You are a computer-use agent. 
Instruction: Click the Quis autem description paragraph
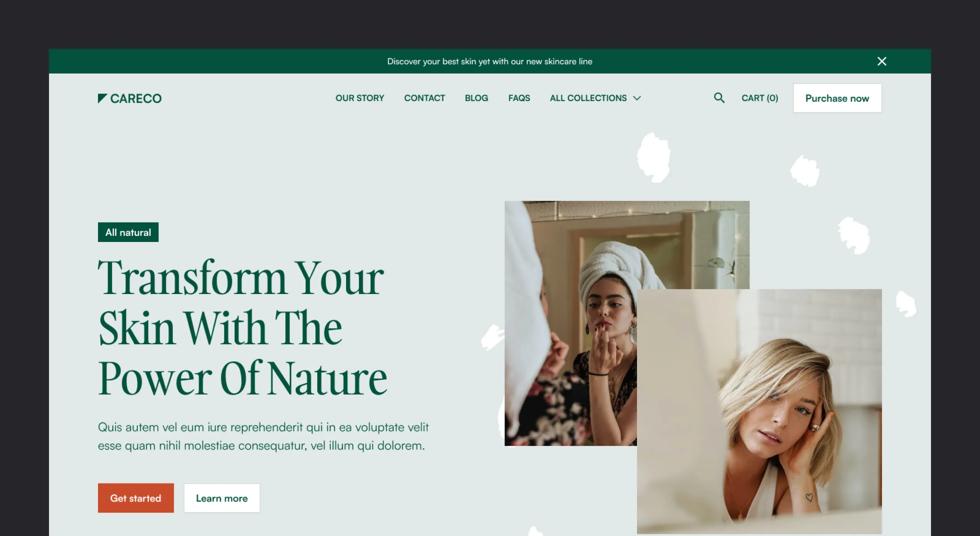(263, 436)
